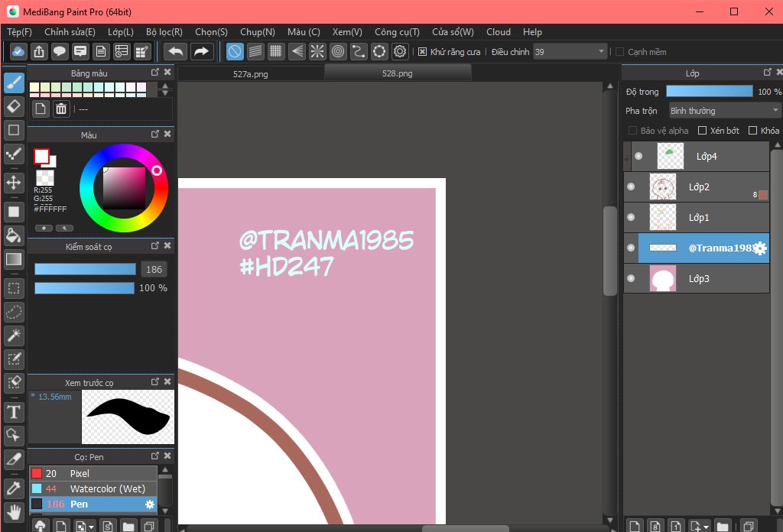The height and width of the screenshot is (532, 783).
Task: Select the Dot tool
Action: tap(14, 154)
